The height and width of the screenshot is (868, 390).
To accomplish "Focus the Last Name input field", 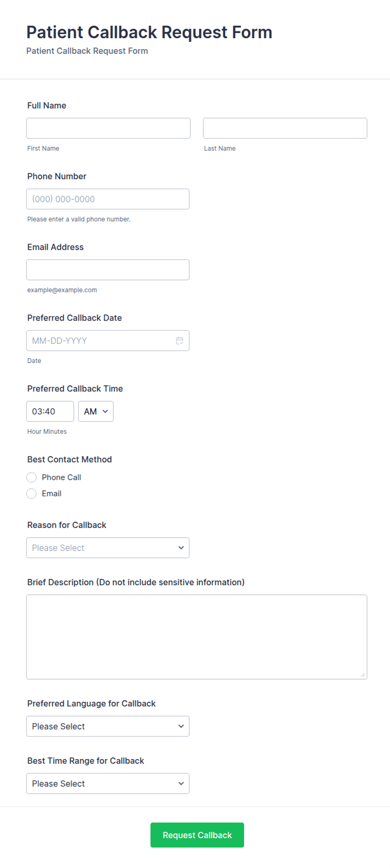I will click(285, 128).
